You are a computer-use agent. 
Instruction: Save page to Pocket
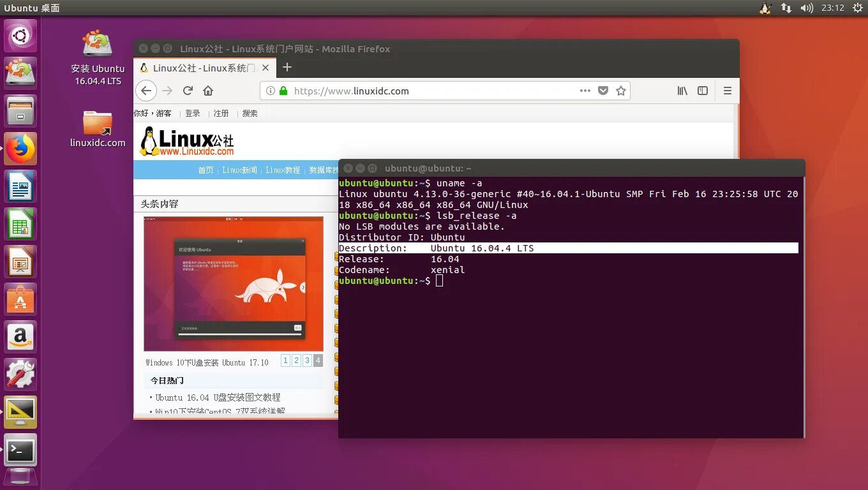tap(603, 91)
